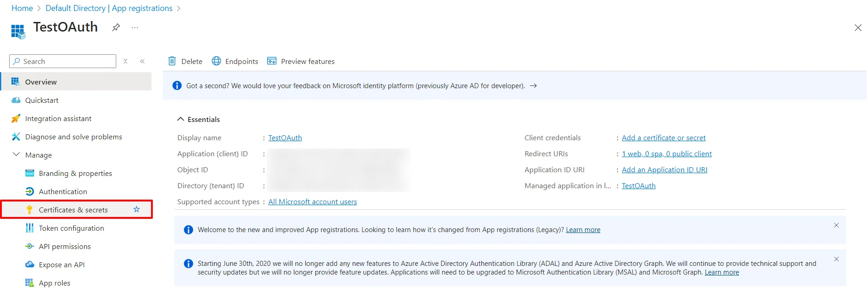Click the Authentication icon
The height and width of the screenshot is (291, 868).
(30, 191)
